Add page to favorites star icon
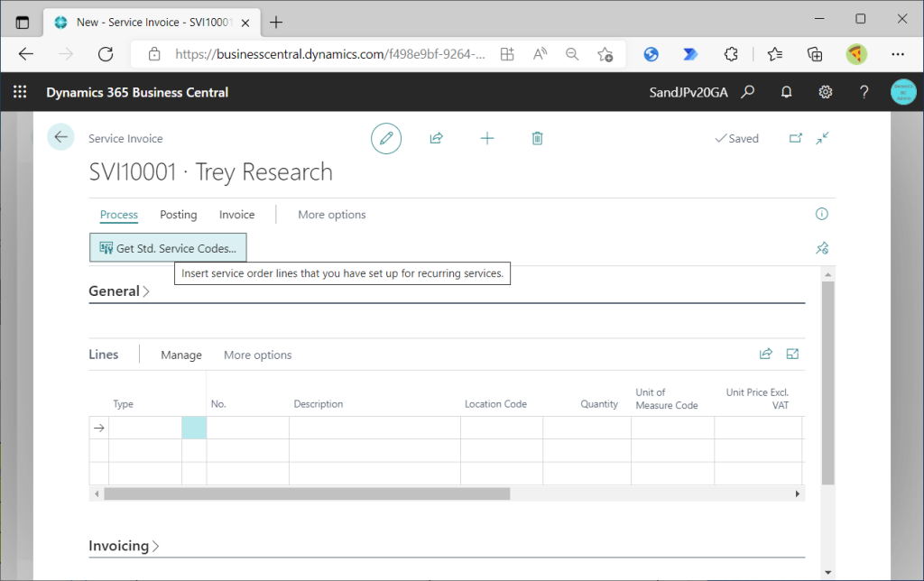 pos(605,54)
